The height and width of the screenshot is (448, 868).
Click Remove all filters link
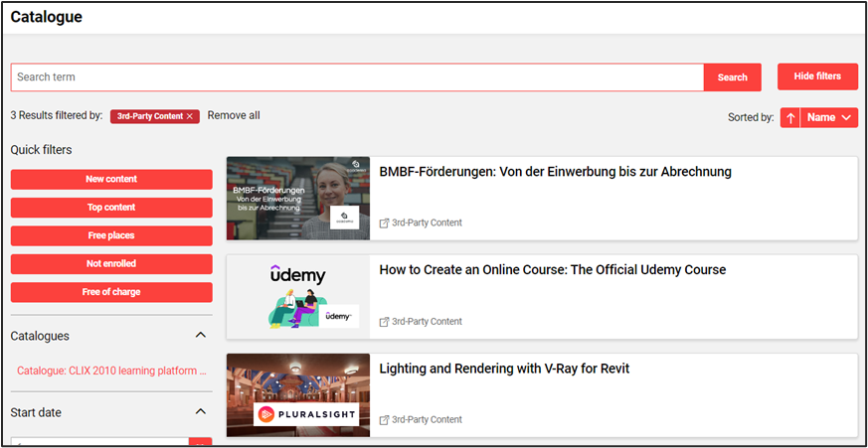234,115
